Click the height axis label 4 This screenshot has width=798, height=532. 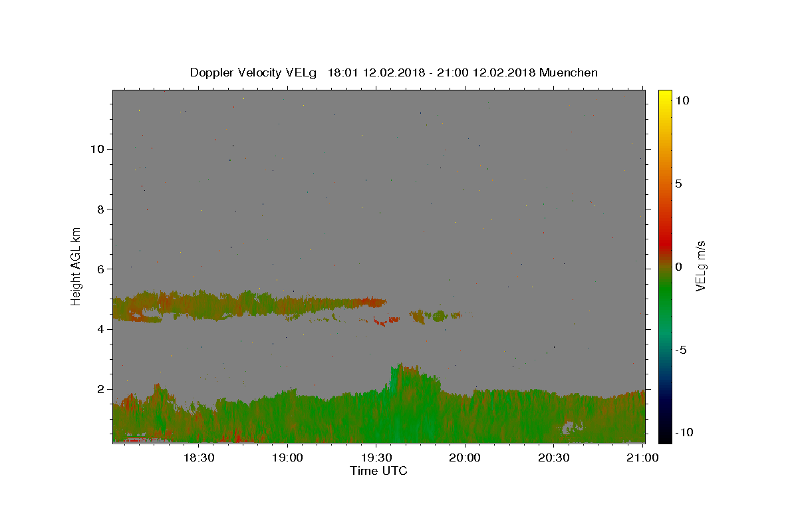click(100, 329)
